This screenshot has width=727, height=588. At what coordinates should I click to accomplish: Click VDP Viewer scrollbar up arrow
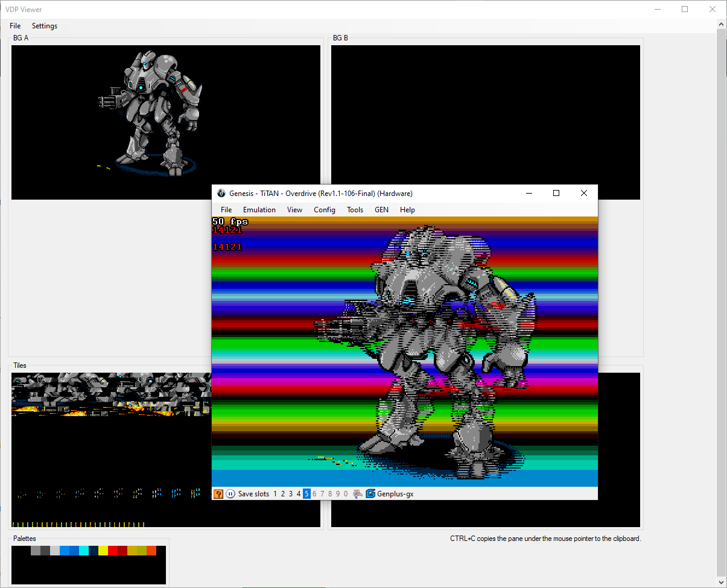click(x=721, y=25)
